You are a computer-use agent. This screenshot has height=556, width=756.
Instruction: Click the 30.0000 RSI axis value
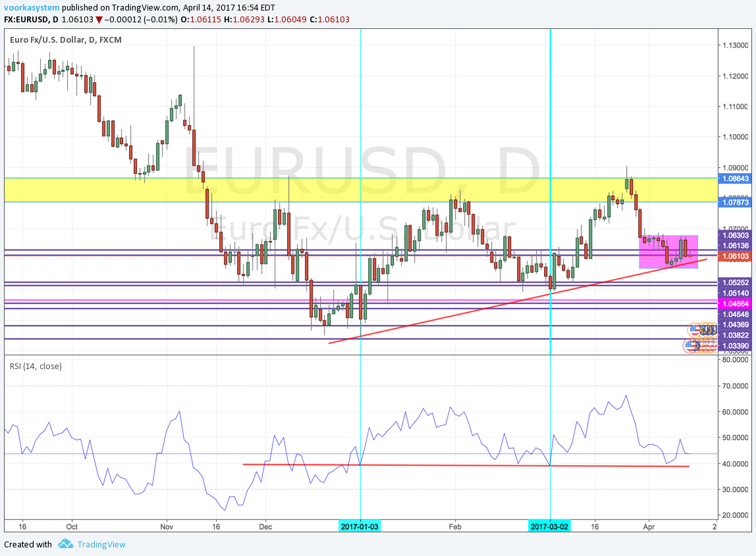735,490
